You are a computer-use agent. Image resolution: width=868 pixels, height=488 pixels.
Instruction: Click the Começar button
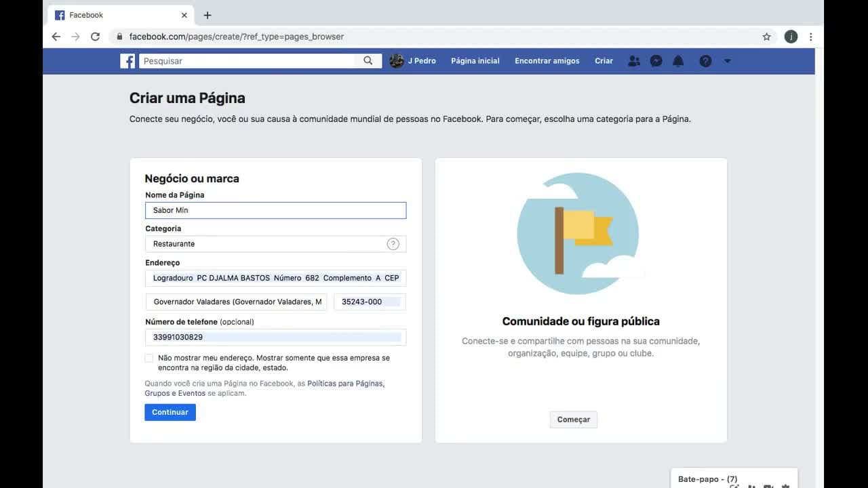click(574, 420)
